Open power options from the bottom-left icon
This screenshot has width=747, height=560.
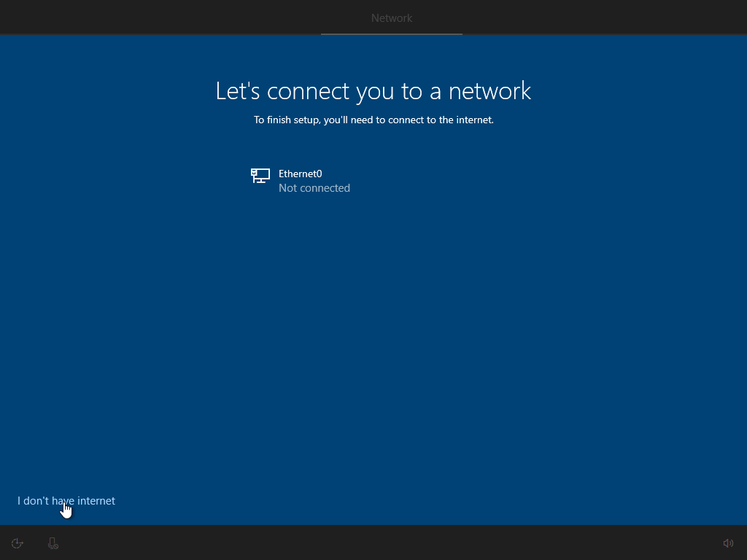(17, 542)
